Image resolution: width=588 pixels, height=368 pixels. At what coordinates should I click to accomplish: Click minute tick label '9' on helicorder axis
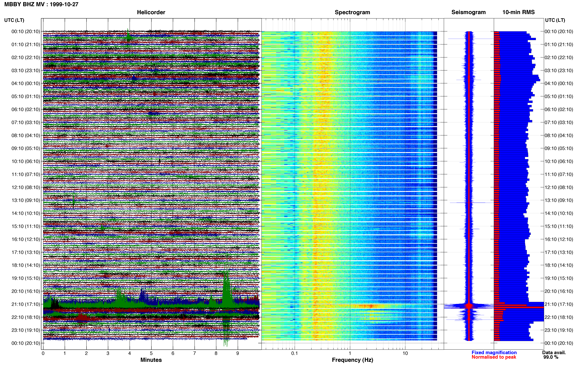(238, 353)
